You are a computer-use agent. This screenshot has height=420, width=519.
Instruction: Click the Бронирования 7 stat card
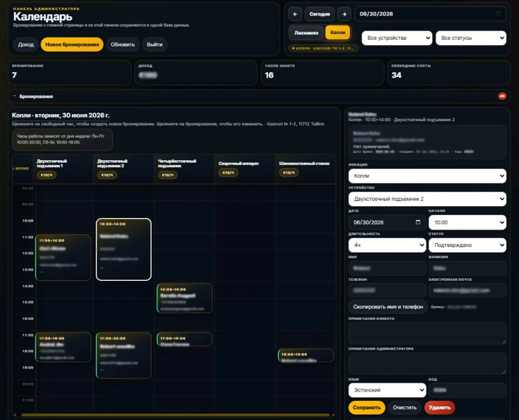[70, 72]
